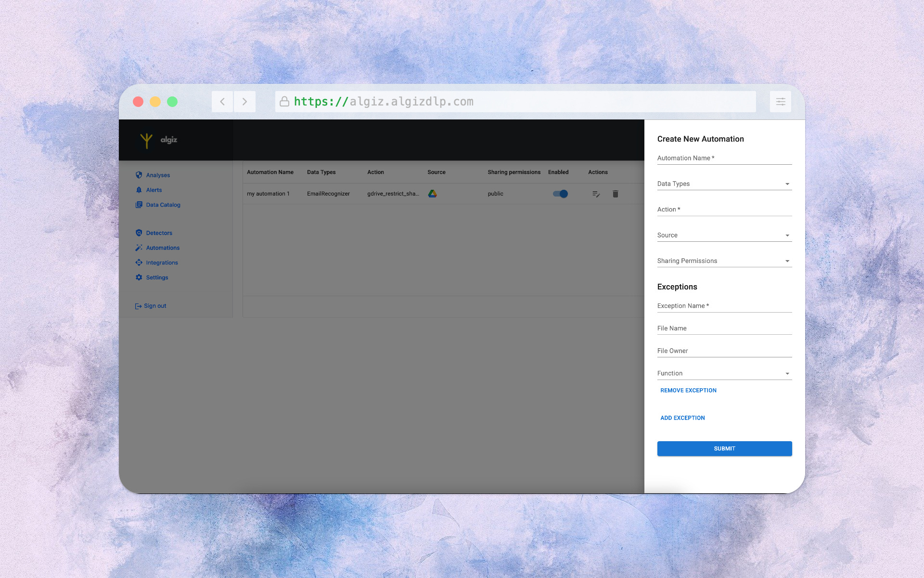This screenshot has height=578, width=924.
Task: Focus the Automation Name input field
Action: (724, 158)
